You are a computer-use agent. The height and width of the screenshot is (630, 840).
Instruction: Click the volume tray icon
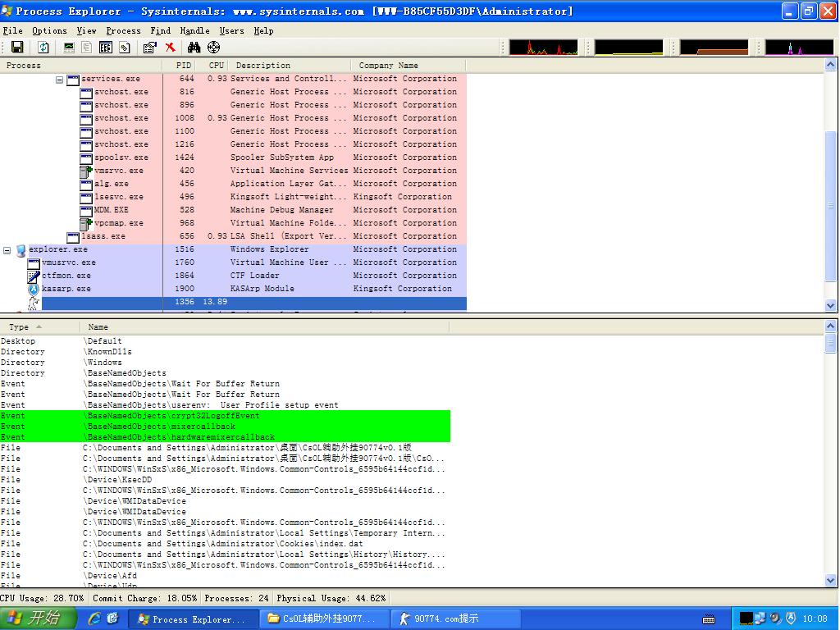[x=775, y=619]
